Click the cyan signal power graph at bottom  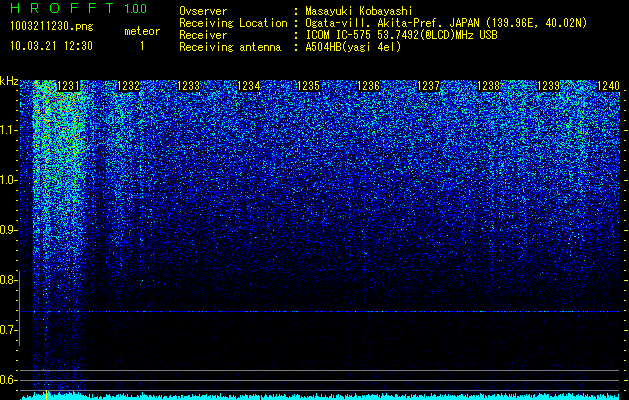[320, 396]
